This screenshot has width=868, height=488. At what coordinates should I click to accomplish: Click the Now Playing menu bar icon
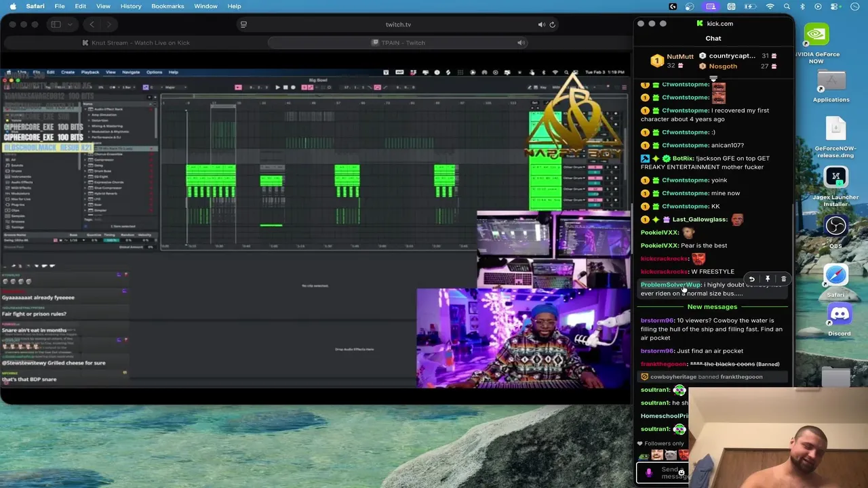(x=818, y=6)
